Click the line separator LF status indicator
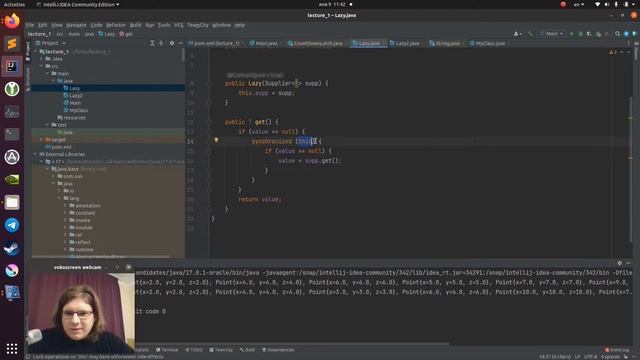Viewport: 640px width, 360px height. [x=578, y=357]
